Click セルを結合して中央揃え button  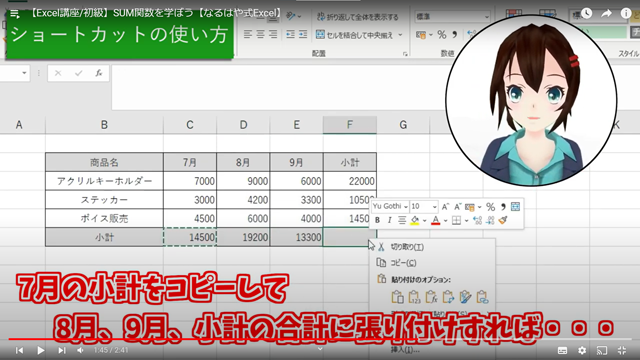point(359,35)
